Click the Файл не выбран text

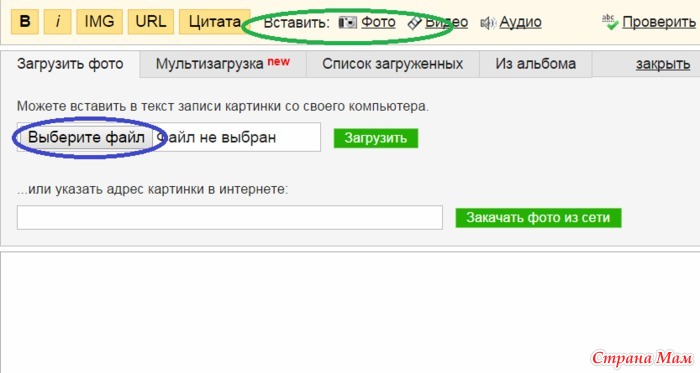click(x=216, y=137)
